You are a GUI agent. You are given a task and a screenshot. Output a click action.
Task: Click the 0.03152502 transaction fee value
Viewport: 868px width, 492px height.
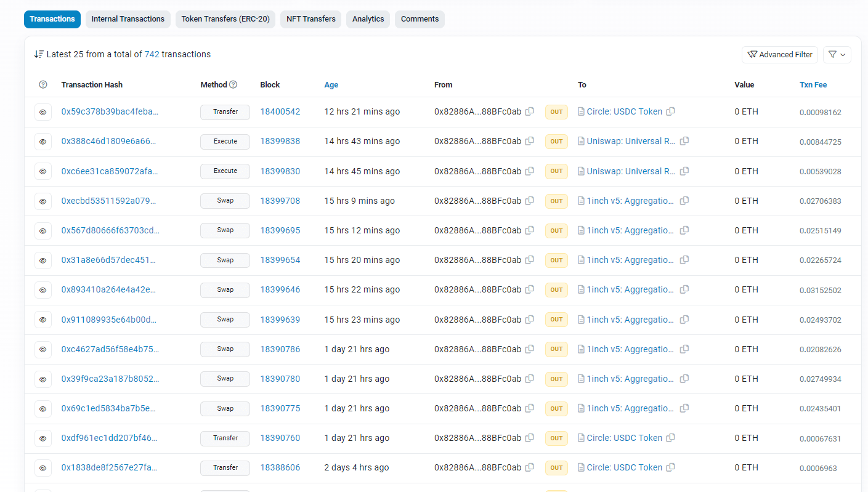coord(821,290)
